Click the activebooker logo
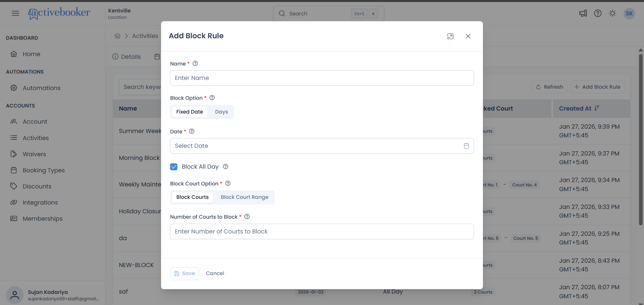The width and height of the screenshot is (644, 305). [x=59, y=13]
